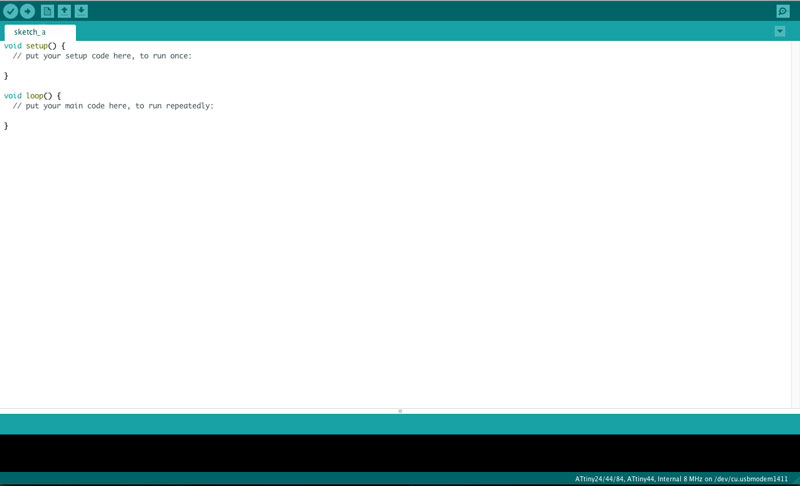Image resolution: width=800 pixels, height=486 pixels.
Task: Save the sketch with down-arrow icon
Action: [81, 11]
